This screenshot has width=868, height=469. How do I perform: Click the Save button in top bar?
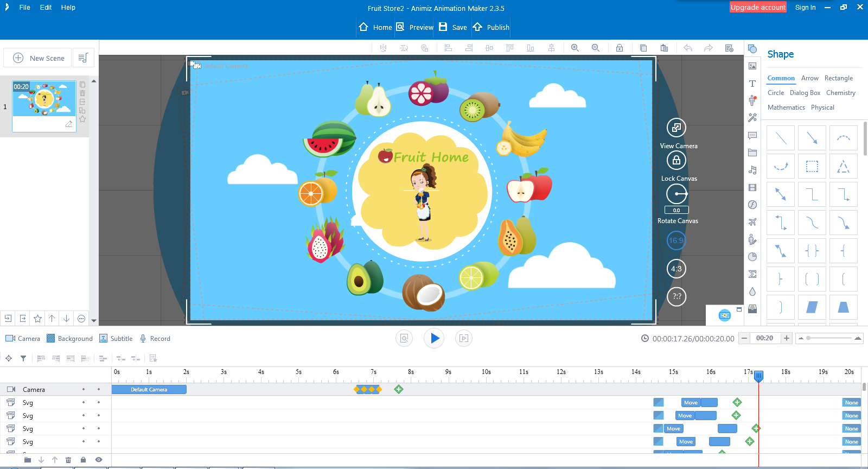pos(452,27)
